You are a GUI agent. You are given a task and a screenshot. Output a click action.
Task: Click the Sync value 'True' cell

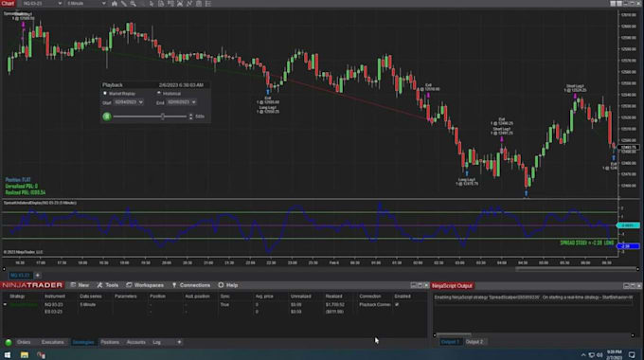tap(224, 304)
